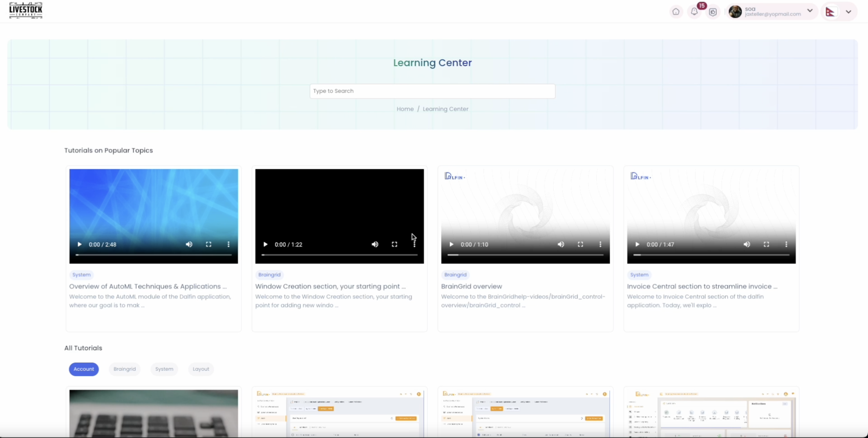Open fullscreen on BrainGrid overview video

click(580, 244)
